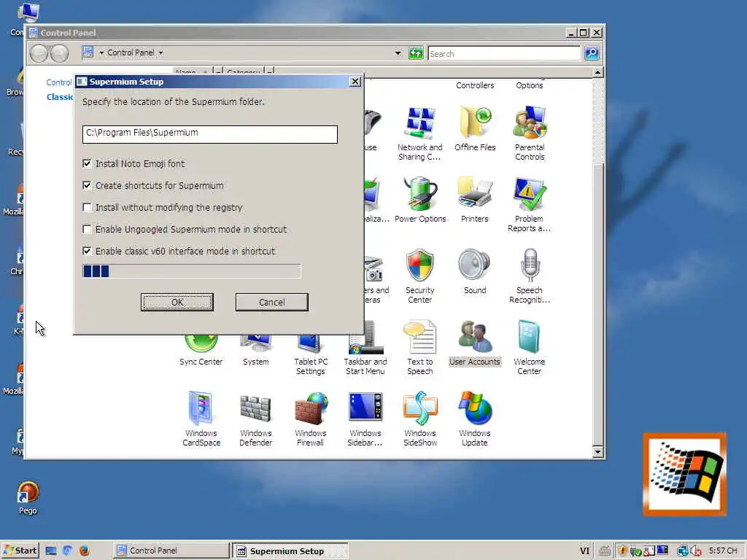
Task: Click the Supermium folder path field
Action: pyautogui.click(x=210, y=134)
